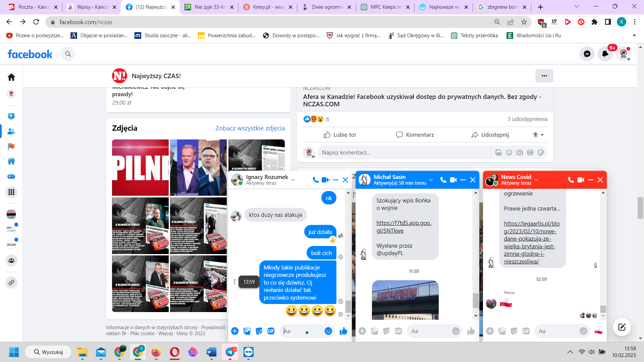Click the notifications bell icon

coord(605,54)
